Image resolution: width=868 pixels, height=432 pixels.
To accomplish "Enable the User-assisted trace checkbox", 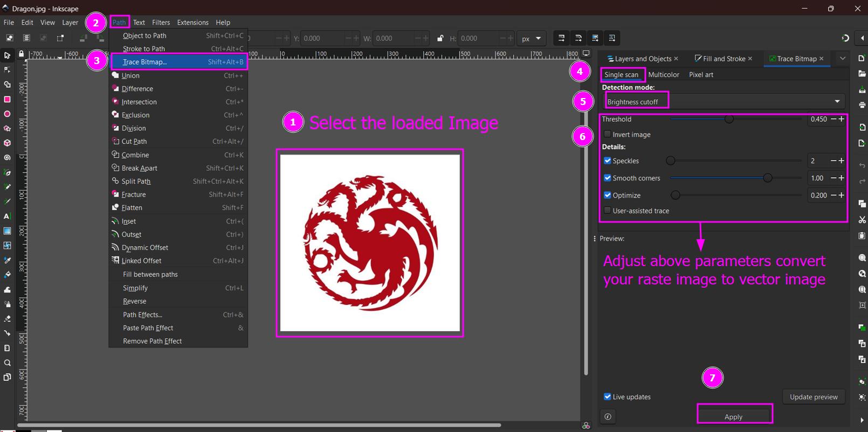I will [x=607, y=211].
